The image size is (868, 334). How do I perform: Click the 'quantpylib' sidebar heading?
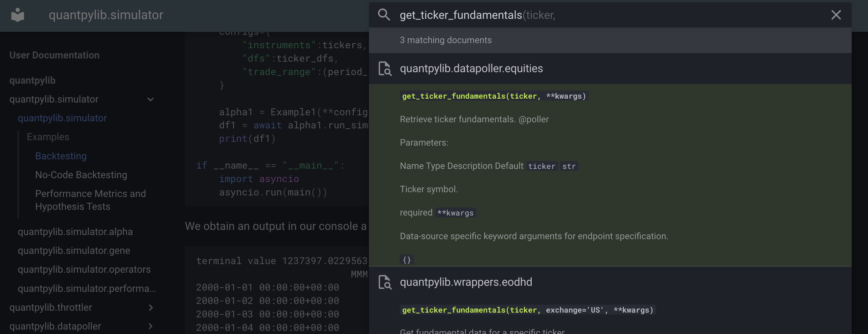(32, 80)
